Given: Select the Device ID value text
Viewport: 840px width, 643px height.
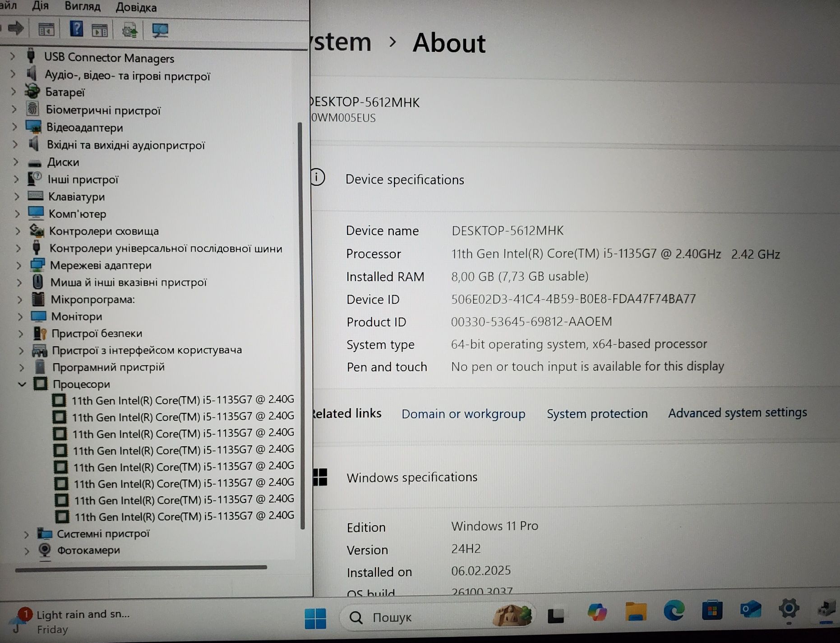Looking at the screenshot, I should (573, 299).
